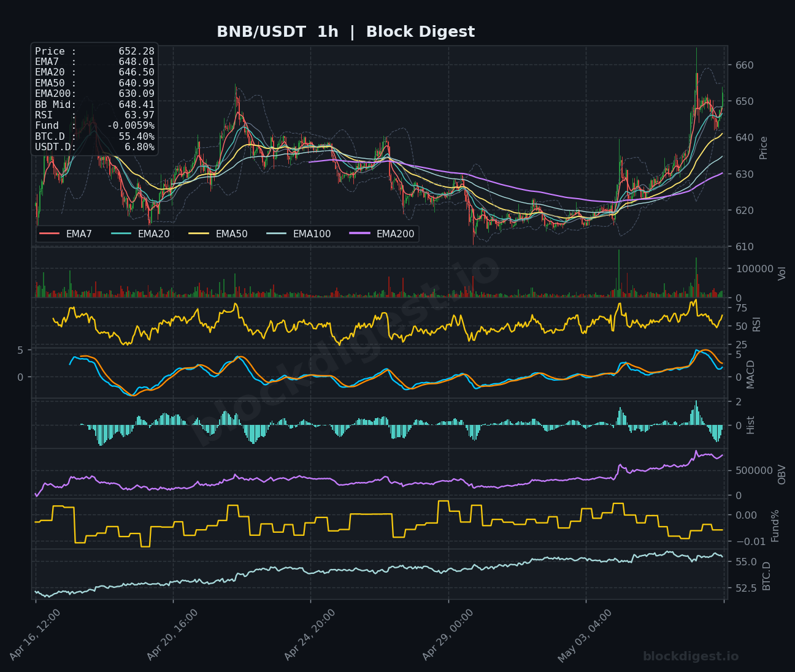795x672 pixels.
Task: Click the EMA200 legend entry
Action: pos(382,234)
